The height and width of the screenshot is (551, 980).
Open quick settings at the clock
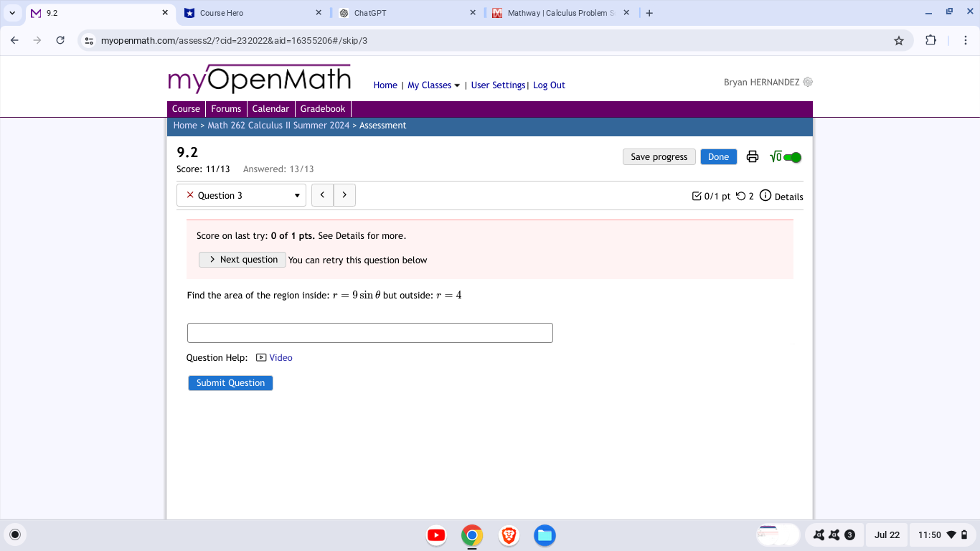tap(943, 534)
